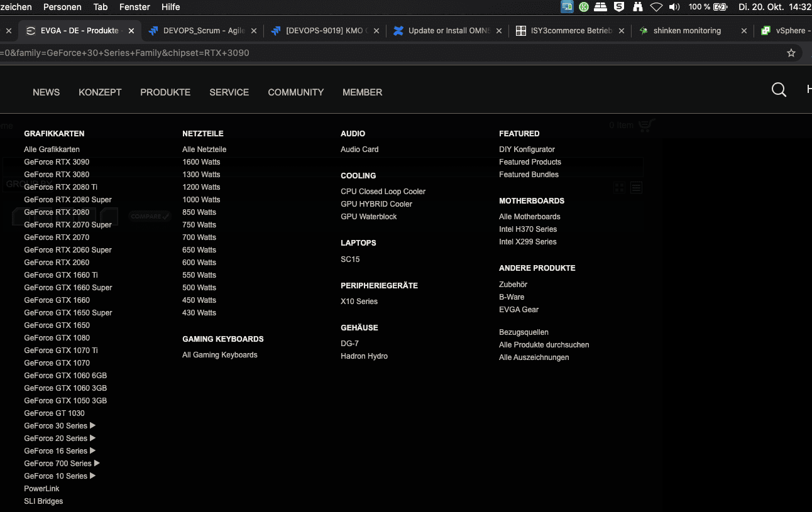
Task: Expand GeForce 30 Series submenu
Action: pyautogui.click(x=92, y=426)
